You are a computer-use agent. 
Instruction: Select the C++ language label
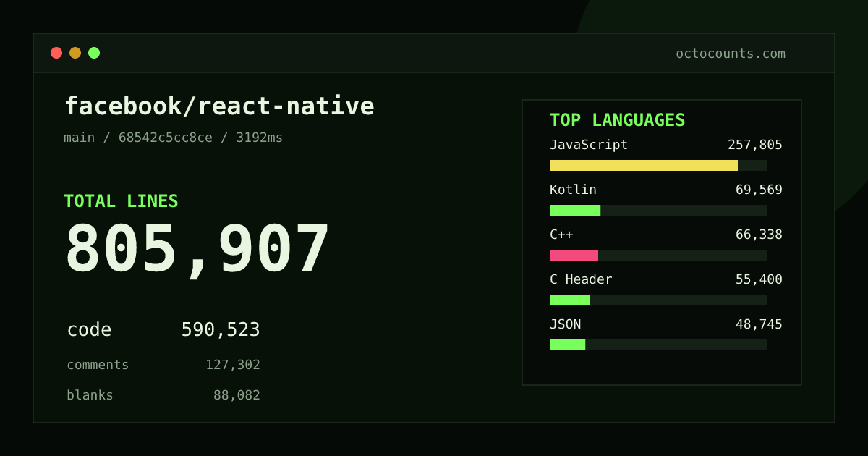tap(561, 235)
